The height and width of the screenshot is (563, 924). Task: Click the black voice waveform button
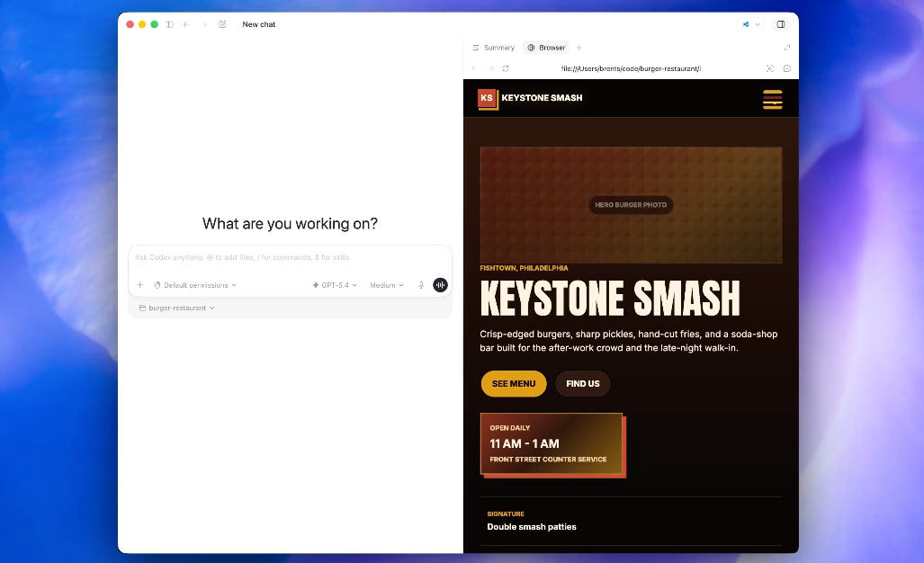tap(440, 285)
